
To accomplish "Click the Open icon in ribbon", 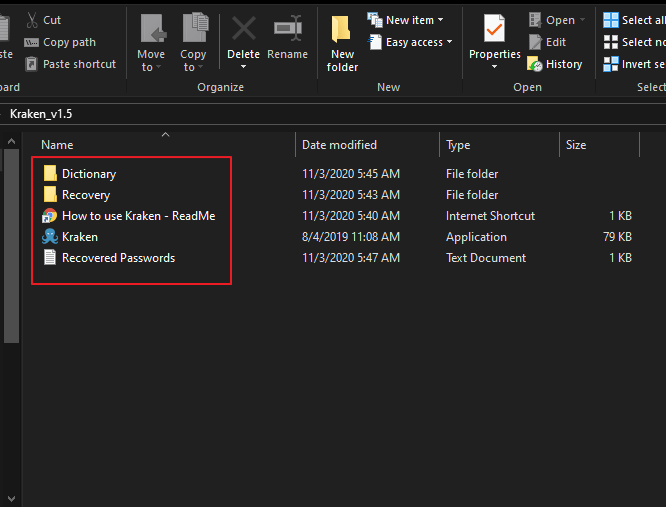I will pos(535,20).
